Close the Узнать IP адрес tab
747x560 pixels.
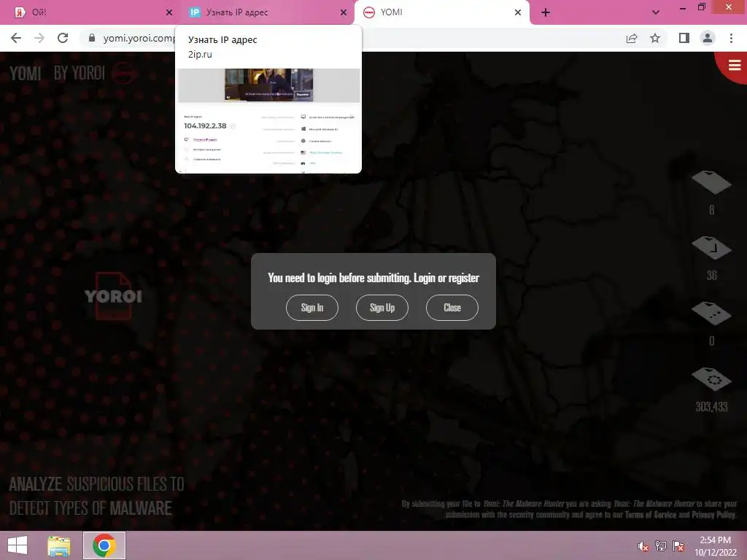click(344, 12)
